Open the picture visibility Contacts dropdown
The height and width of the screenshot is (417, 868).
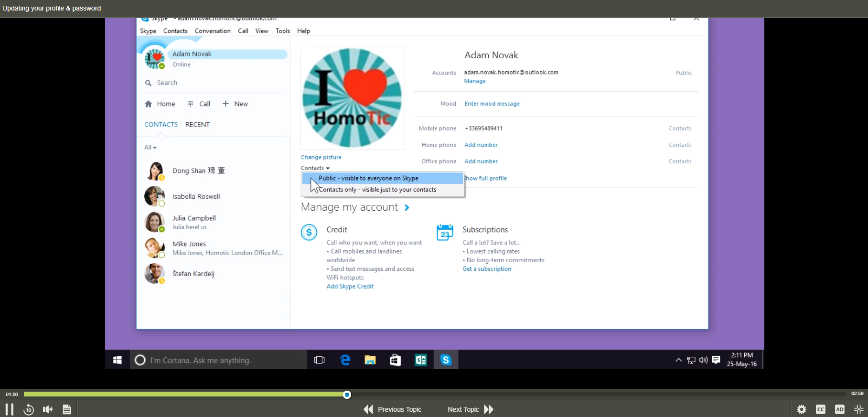(315, 168)
